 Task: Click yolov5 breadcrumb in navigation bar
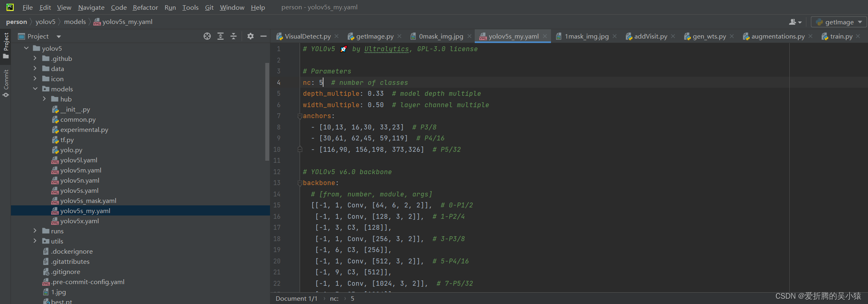(x=45, y=22)
